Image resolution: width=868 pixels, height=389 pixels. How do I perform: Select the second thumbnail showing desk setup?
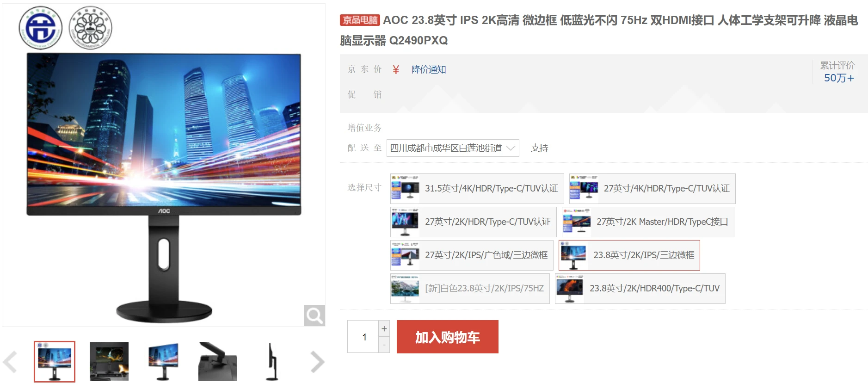click(109, 362)
